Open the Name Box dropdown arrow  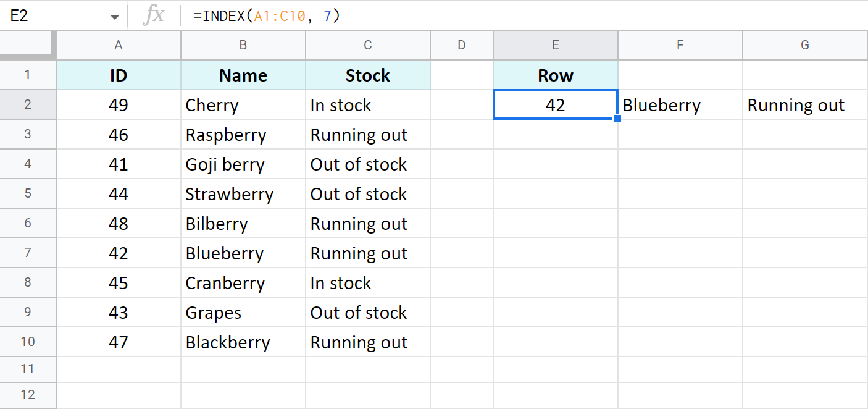(x=114, y=15)
